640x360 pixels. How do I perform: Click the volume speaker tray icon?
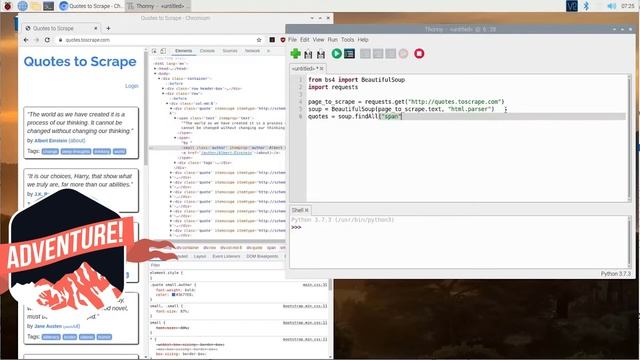(611, 6)
